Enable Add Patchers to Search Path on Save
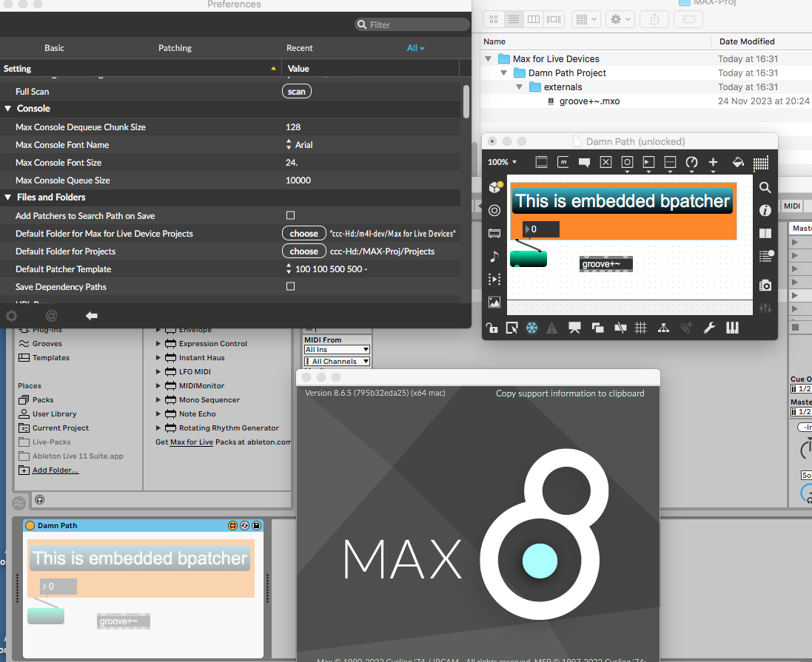Image resolution: width=812 pixels, height=662 pixels. [x=290, y=215]
